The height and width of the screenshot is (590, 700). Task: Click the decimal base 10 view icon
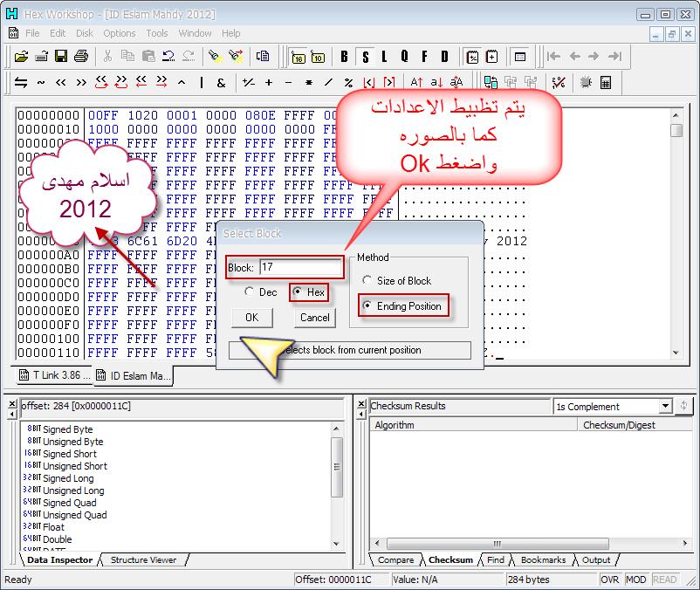pos(318,57)
